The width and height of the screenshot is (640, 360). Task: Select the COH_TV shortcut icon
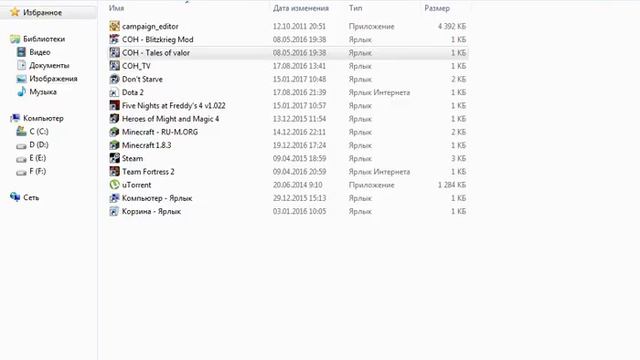tap(114, 66)
